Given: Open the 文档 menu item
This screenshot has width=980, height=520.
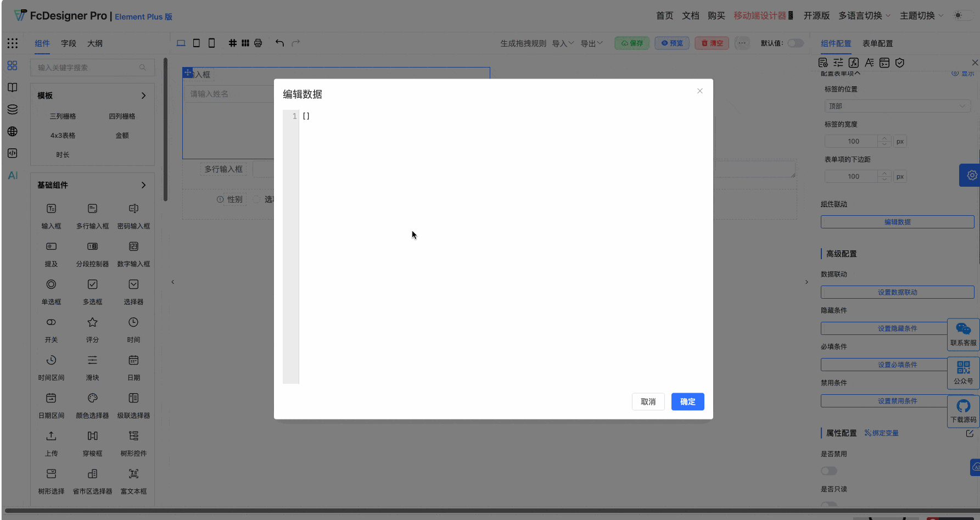Looking at the screenshot, I should (690, 15).
